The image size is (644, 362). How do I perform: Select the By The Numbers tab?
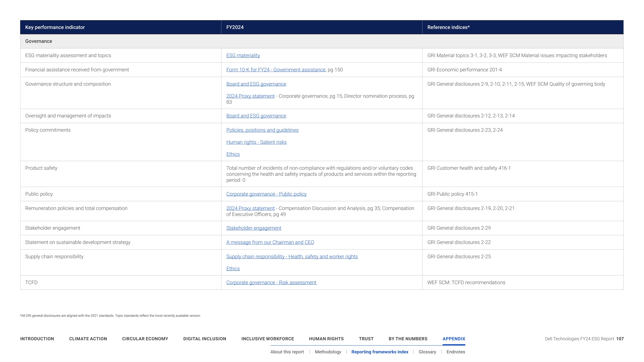408,339
